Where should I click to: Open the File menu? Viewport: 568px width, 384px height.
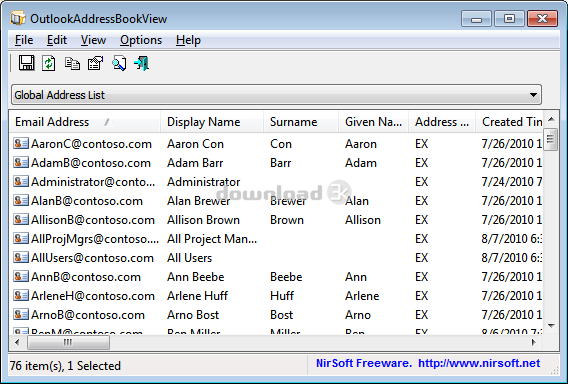pyautogui.click(x=24, y=40)
